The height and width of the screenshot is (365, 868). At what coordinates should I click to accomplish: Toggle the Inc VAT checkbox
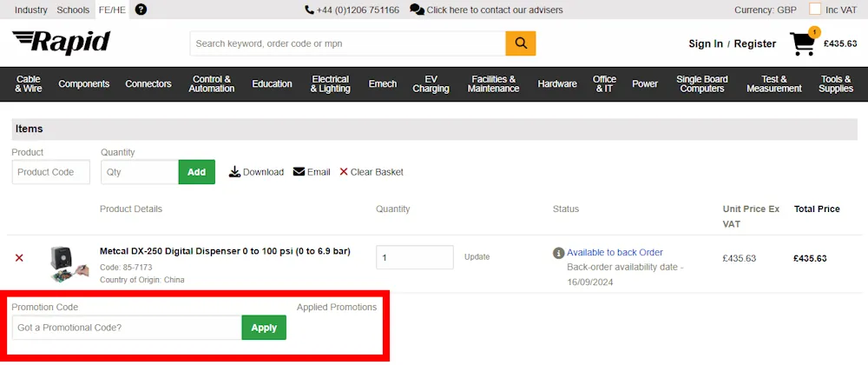point(815,10)
